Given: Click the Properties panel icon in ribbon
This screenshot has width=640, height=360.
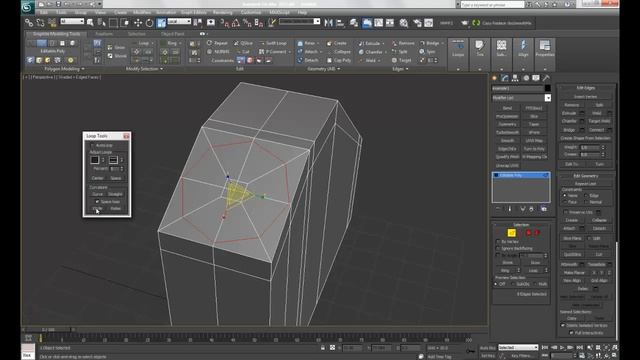Looking at the screenshot, I should click(x=544, y=48).
